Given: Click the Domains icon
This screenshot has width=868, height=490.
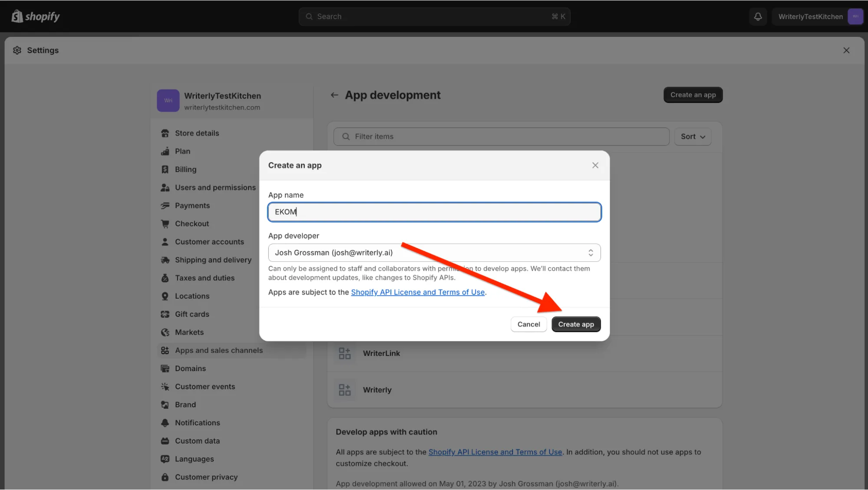Looking at the screenshot, I should pyautogui.click(x=165, y=368).
